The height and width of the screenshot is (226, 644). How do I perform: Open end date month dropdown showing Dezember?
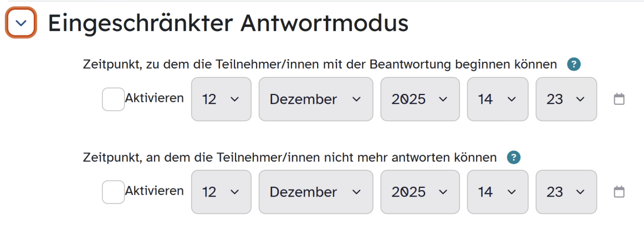coord(316,192)
